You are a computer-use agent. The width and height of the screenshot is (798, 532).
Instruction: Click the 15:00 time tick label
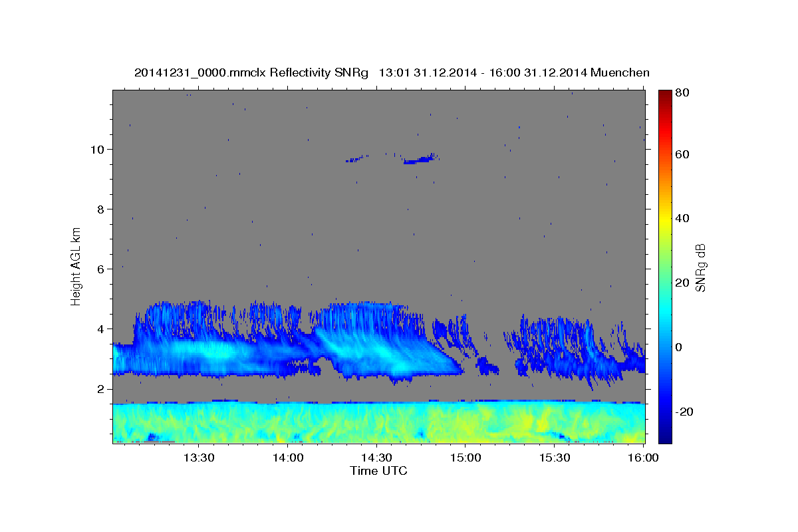click(x=465, y=458)
